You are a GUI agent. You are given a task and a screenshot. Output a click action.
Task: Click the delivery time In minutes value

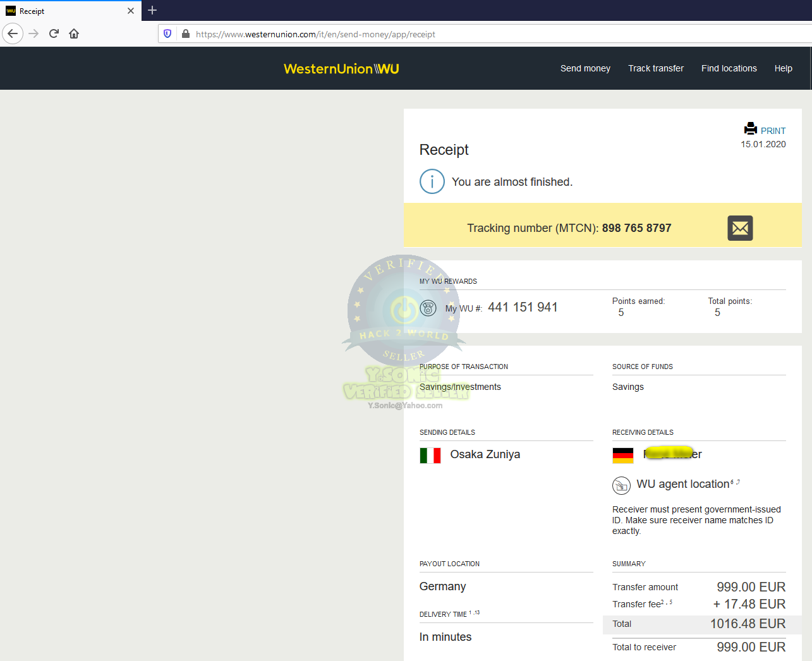[445, 637]
